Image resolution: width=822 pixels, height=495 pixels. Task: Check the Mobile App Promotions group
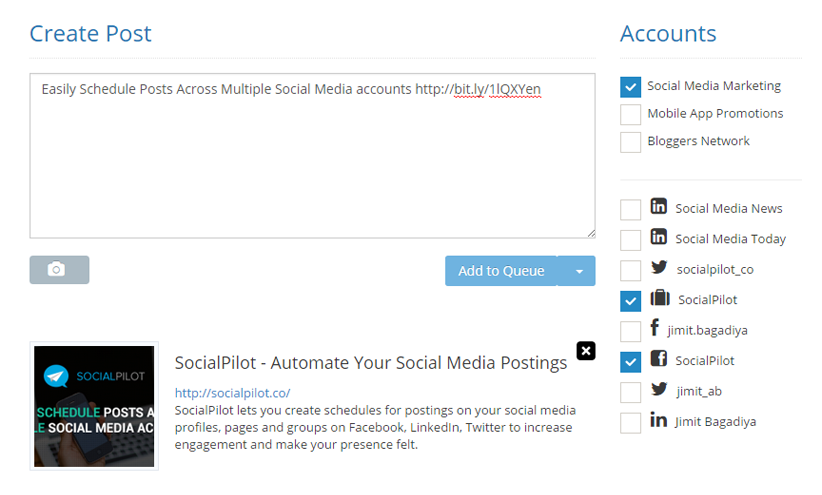pos(630,114)
